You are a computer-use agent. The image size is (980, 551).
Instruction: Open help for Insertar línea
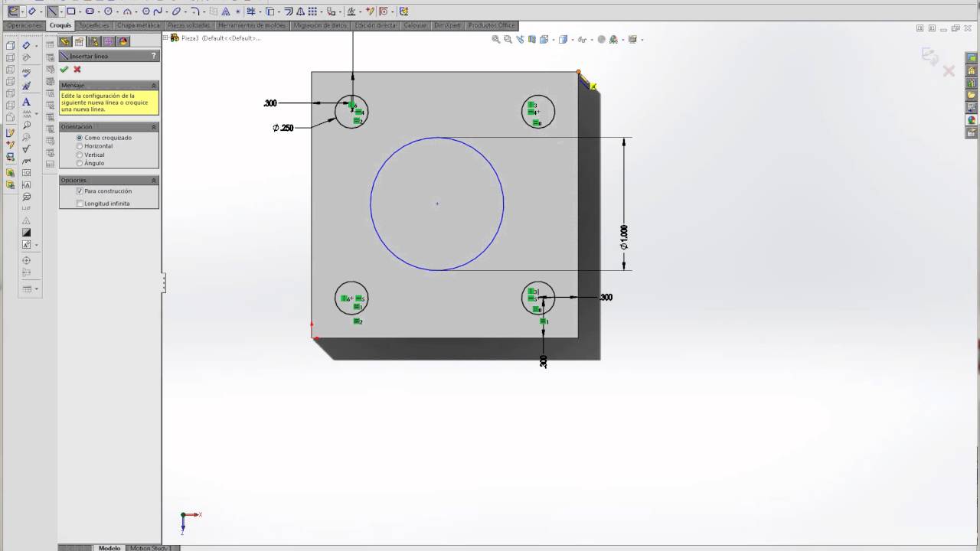(154, 56)
